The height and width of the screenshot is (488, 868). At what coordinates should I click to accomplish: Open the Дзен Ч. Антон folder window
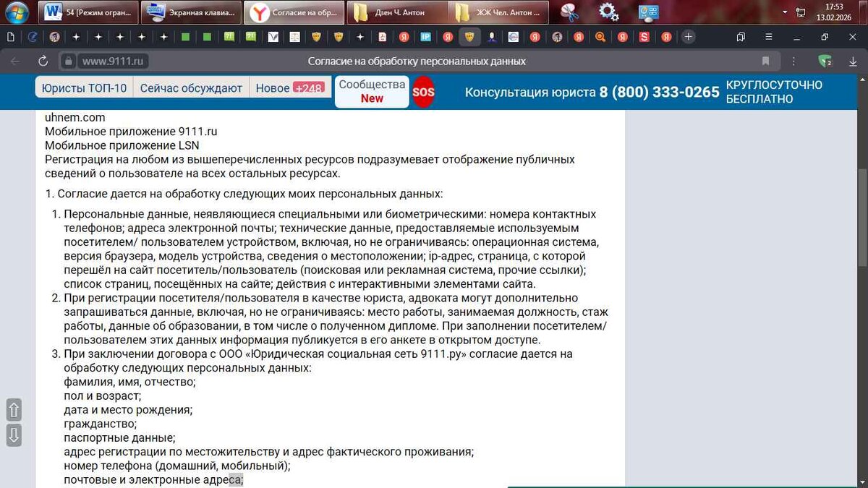396,12
